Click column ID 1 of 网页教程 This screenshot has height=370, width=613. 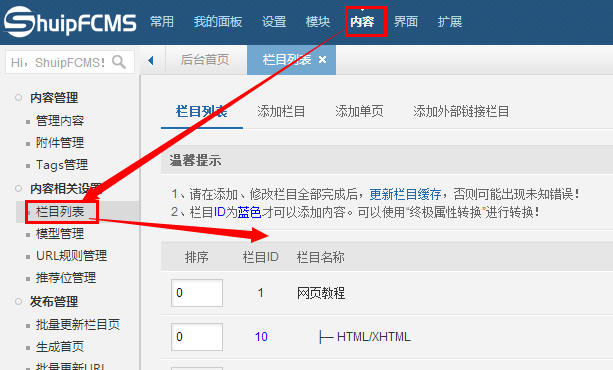(261, 293)
